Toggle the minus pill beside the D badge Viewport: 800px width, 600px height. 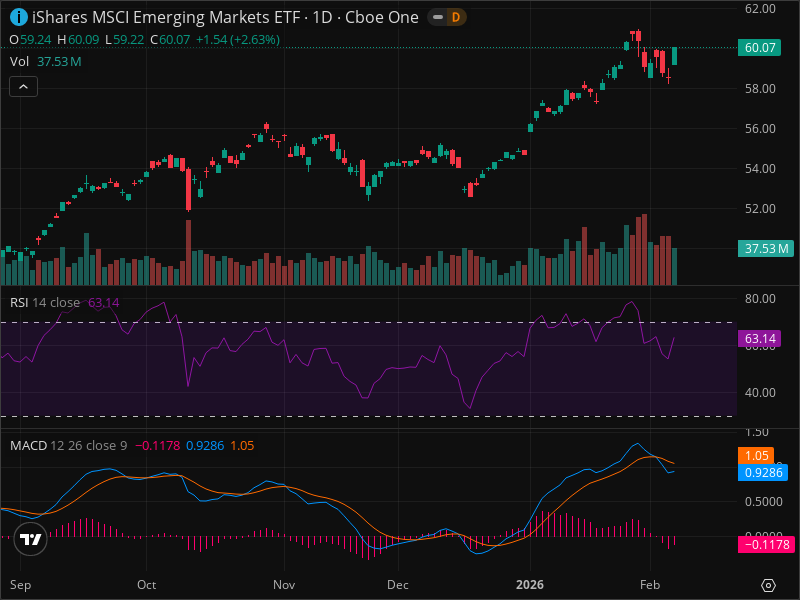point(438,17)
